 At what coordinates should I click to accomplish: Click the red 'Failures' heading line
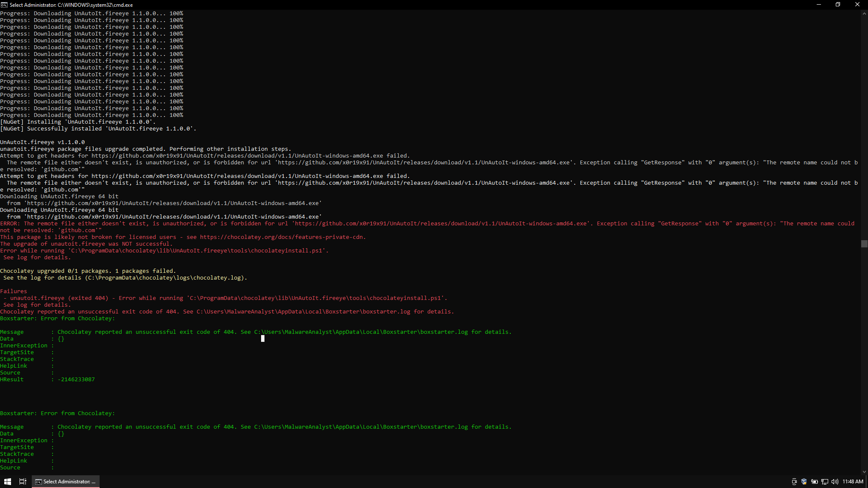[x=14, y=291]
